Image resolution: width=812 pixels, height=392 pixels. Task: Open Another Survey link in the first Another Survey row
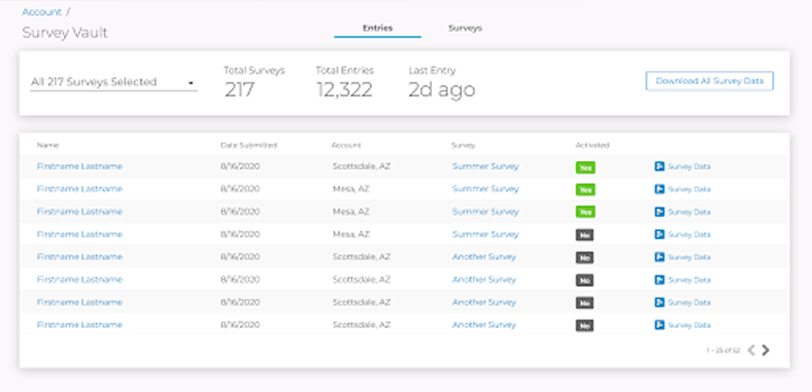tap(484, 257)
